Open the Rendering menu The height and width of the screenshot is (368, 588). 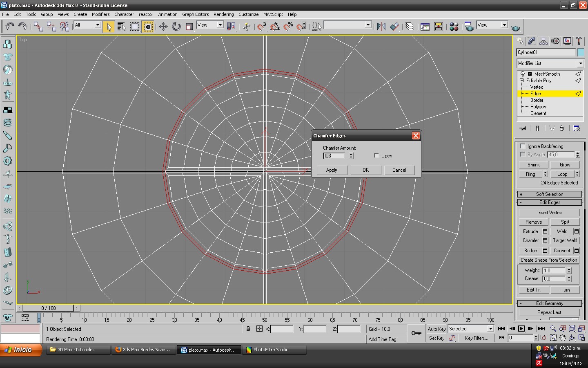pyautogui.click(x=223, y=14)
